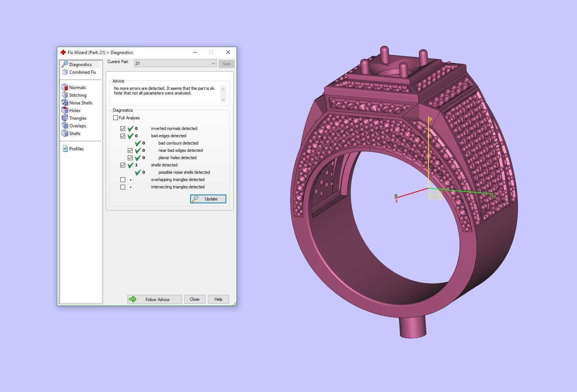
Task: Open the Normals fix page icon
Action: coord(65,88)
